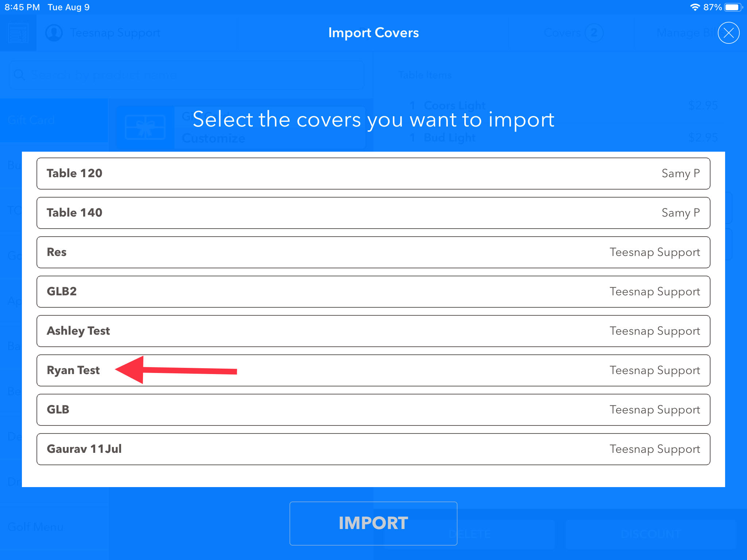Viewport: 747px width, 560px height.
Task: Tap the IMPORT button
Action: (373, 524)
